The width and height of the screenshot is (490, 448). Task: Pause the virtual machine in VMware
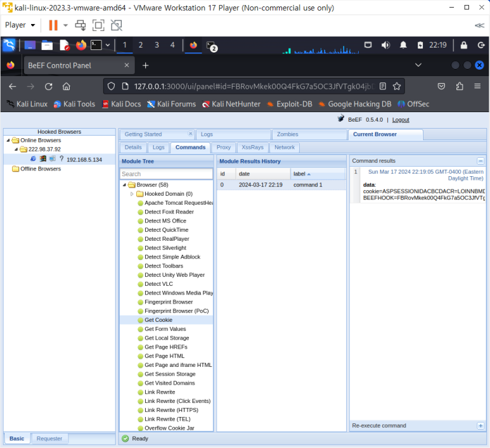(x=53, y=25)
